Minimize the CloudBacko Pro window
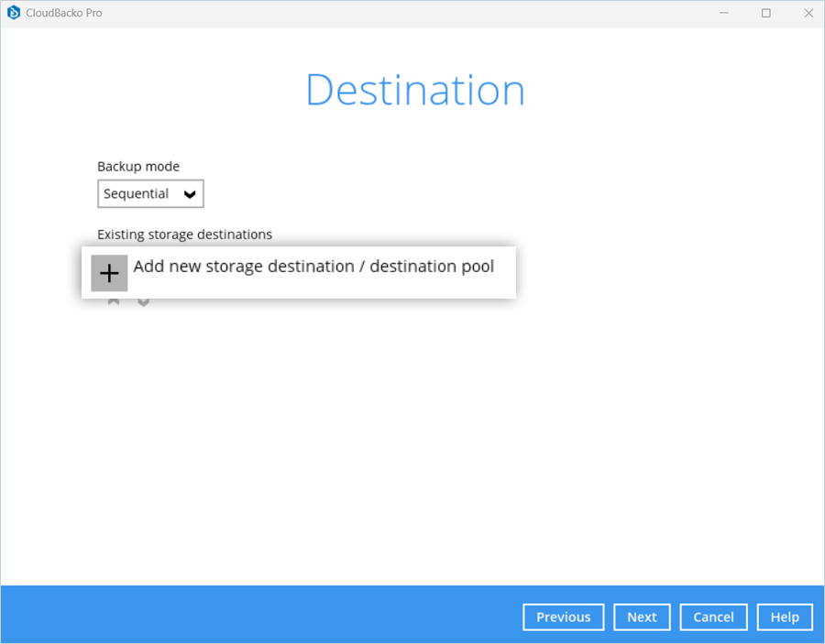The width and height of the screenshot is (825, 644). (723, 13)
